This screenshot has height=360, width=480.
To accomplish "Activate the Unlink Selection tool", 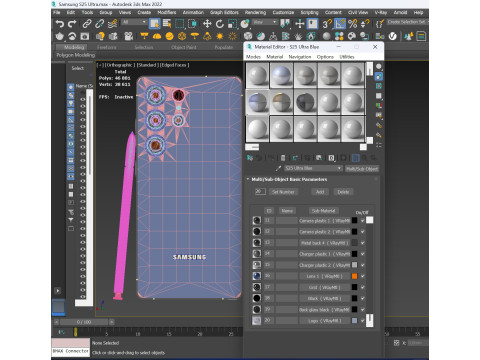I will point(100,24).
